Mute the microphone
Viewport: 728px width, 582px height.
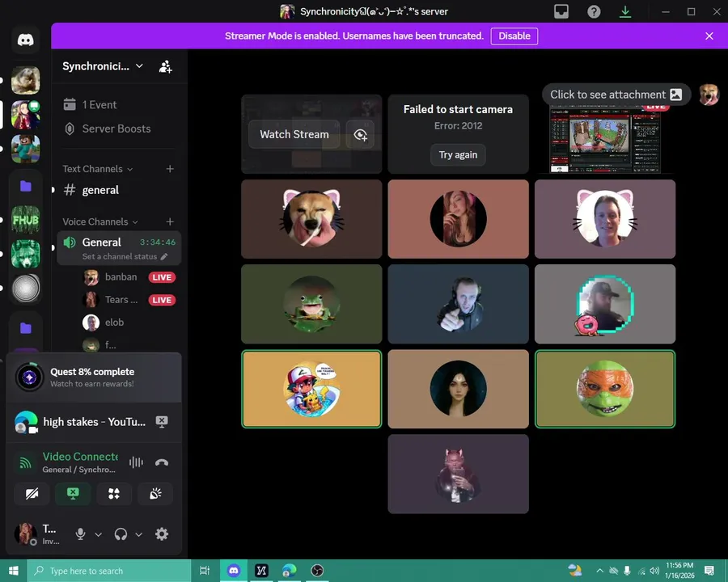80,534
